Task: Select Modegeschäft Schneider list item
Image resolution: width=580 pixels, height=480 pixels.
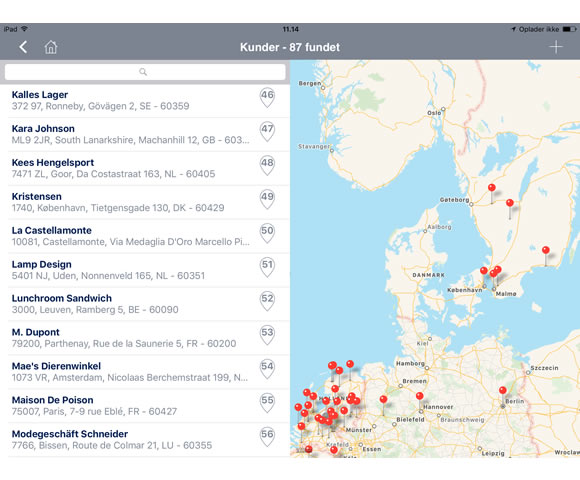Action: pos(148,439)
